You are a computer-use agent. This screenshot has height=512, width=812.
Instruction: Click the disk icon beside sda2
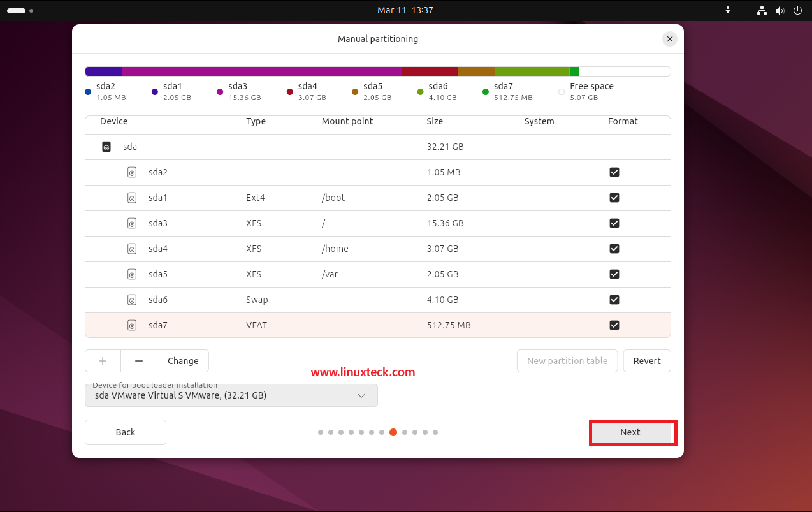click(x=132, y=172)
